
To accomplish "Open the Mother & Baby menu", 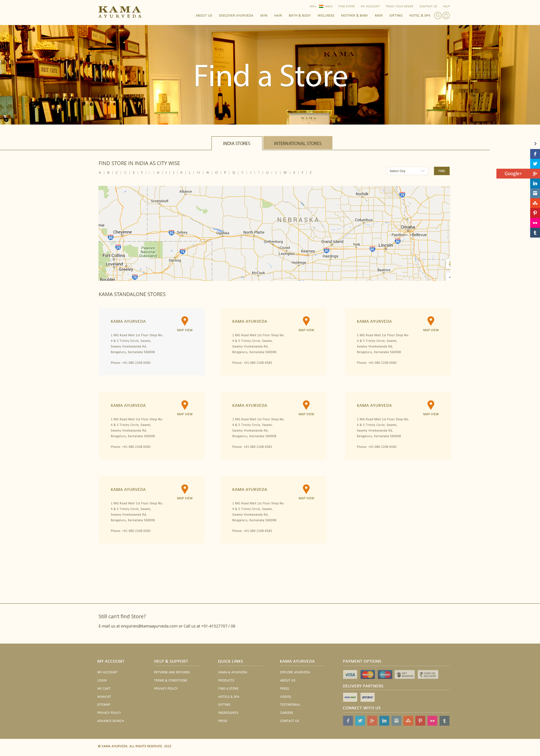I will (354, 15).
